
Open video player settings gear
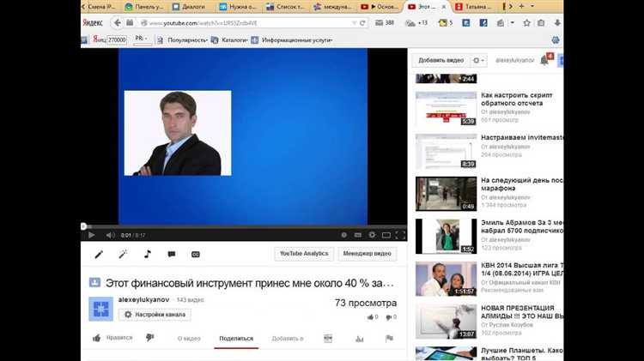pos(372,235)
